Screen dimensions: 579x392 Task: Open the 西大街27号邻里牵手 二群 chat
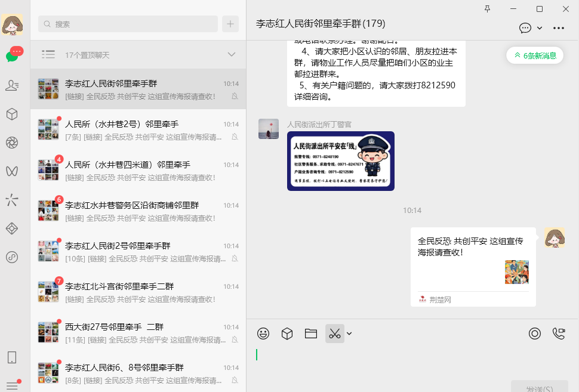(138, 333)
